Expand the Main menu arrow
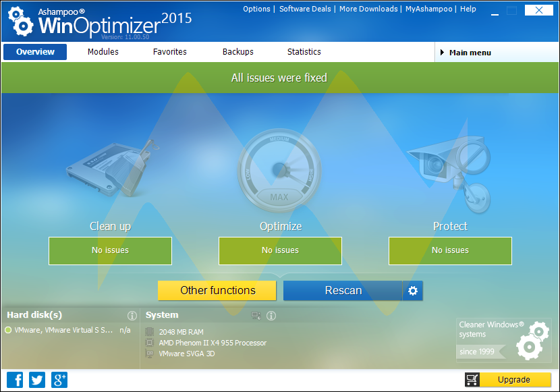The width and height of the screenshot is (560, 392). (442, 53)
